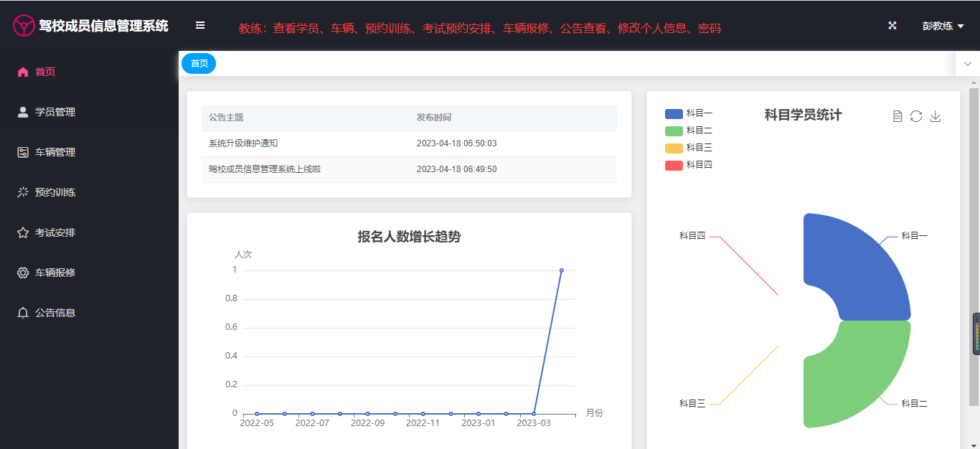The height and width of the screenshot is (449, 980).
Task: Click the star icon for 考试安排
Action: click(23, 232)
